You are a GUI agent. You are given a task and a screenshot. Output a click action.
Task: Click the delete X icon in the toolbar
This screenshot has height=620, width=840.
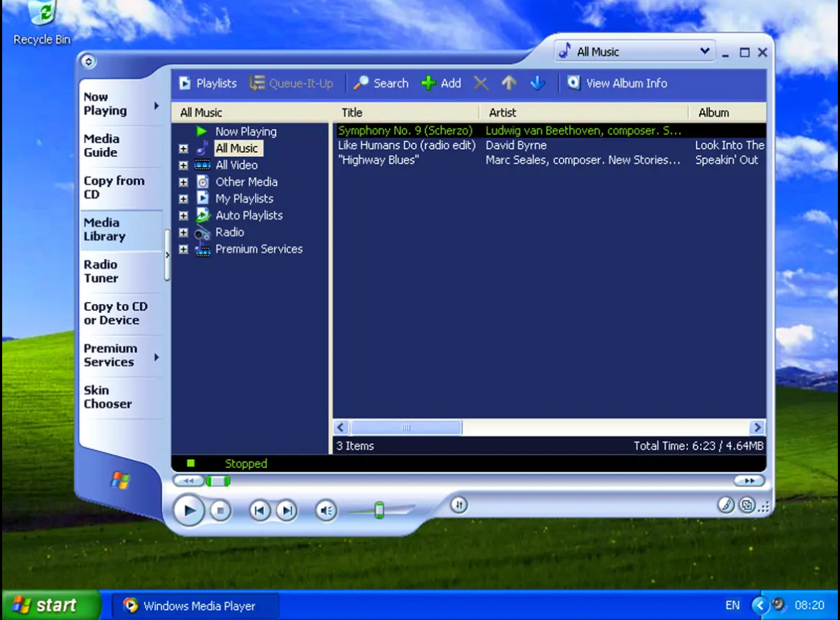tap(480, 83)
